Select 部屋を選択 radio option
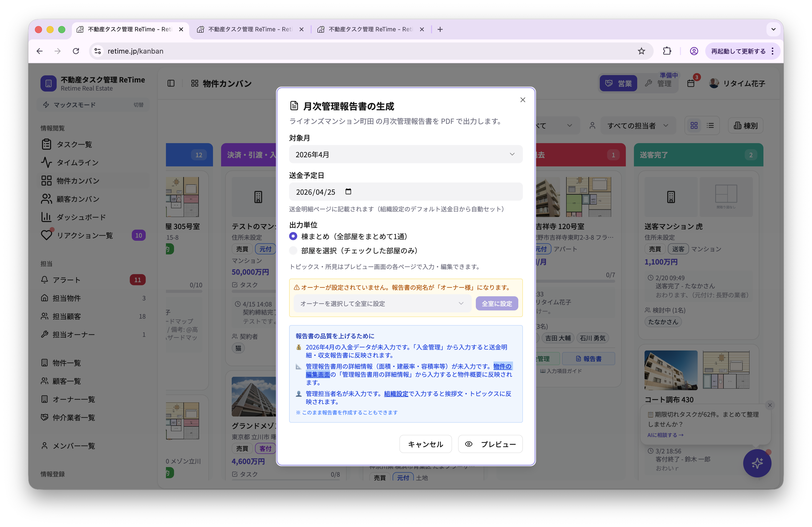The height and width of the screenshot is (527, 812). (x=293, y=251)
